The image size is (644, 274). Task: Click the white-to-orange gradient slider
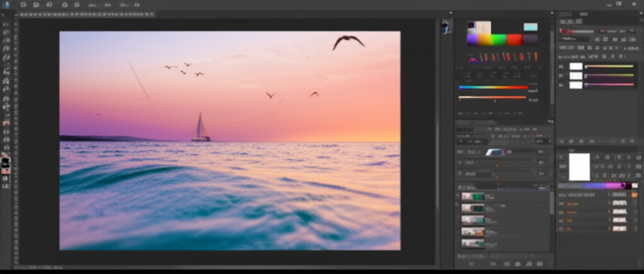click(x=492, y=97)
